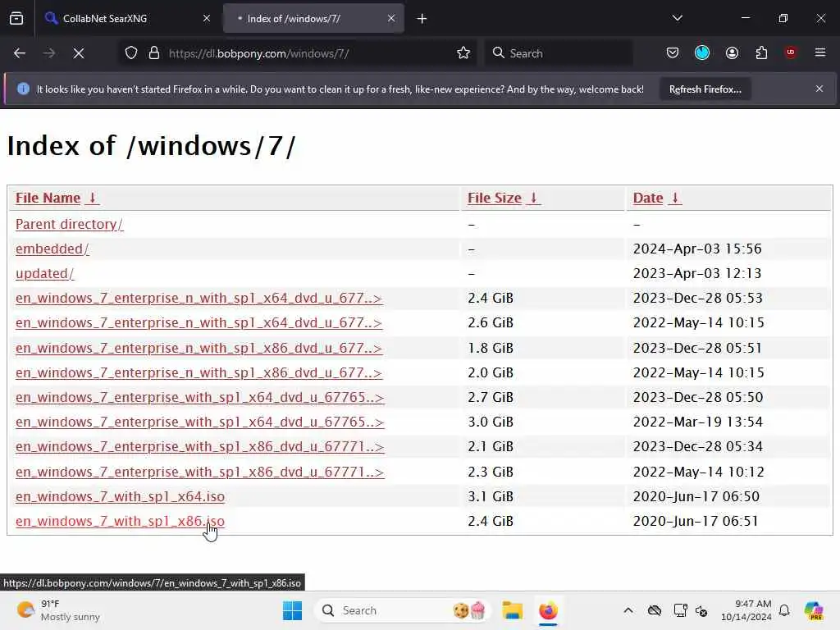Save the page to Pocket
This screenshot has height=630, width=840.
(673, 53)
